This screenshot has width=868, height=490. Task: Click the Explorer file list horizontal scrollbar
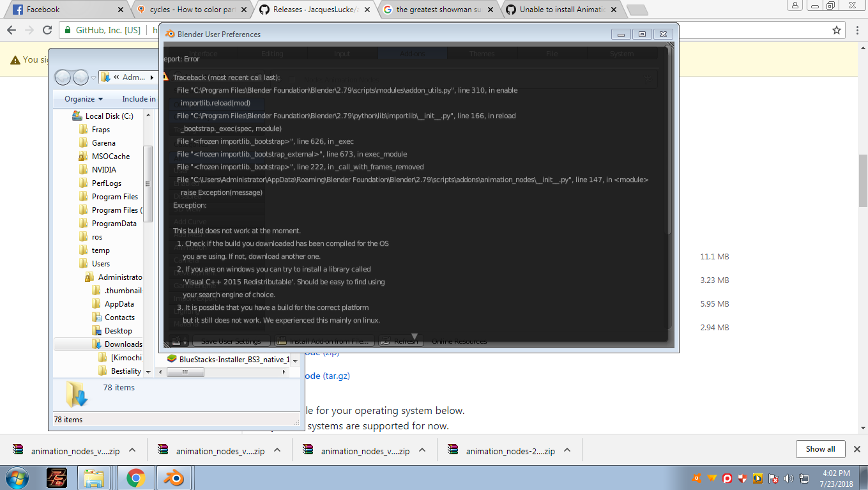[x=185, y=372]
